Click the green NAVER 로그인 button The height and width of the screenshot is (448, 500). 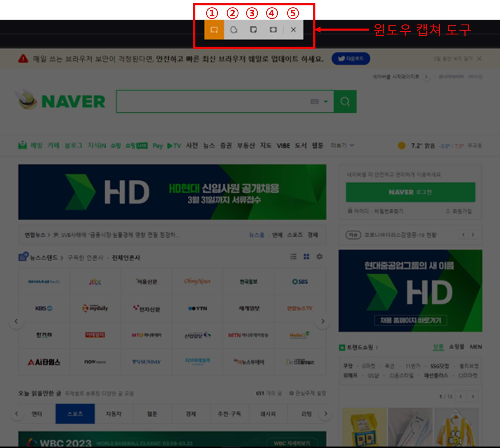pos(410,192)
